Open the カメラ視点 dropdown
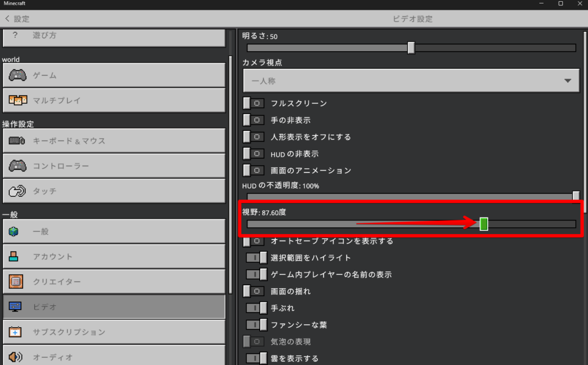This screenshot has height=365, width=588. 411,81
